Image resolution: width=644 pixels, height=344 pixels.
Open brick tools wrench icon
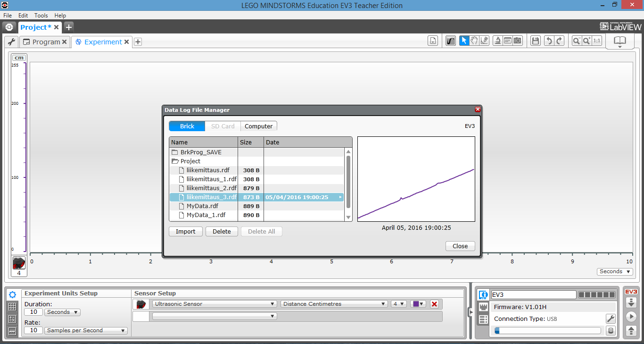[x=611, y=319]
